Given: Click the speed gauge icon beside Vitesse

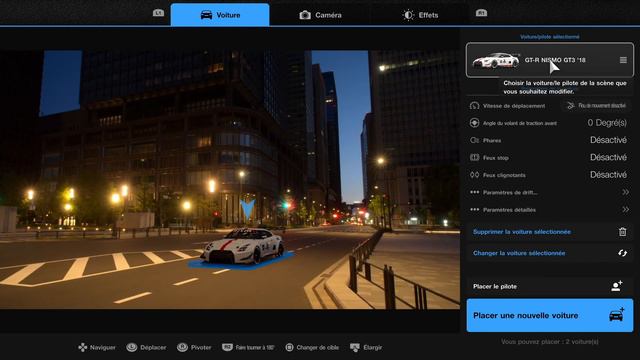Looking at the screenshot, I should 474,106.
